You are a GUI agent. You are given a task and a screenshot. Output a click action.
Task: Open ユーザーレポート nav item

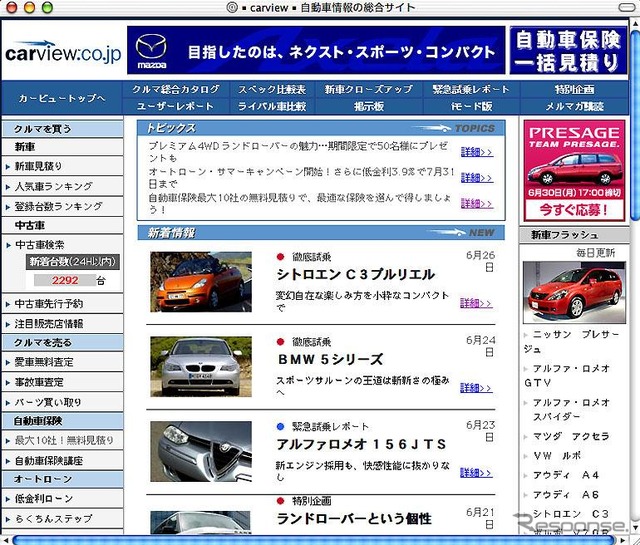(176, 106)
